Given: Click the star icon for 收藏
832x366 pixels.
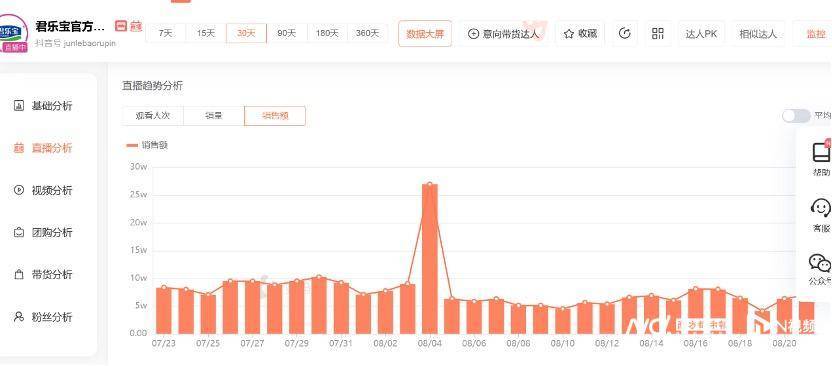Looking at the screenshot, I should tap(569, 34).
